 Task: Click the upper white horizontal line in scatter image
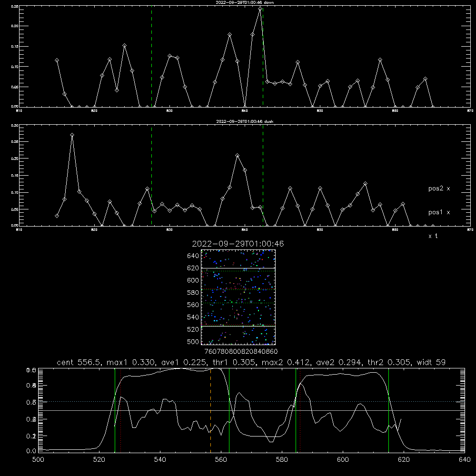point(238,268)
